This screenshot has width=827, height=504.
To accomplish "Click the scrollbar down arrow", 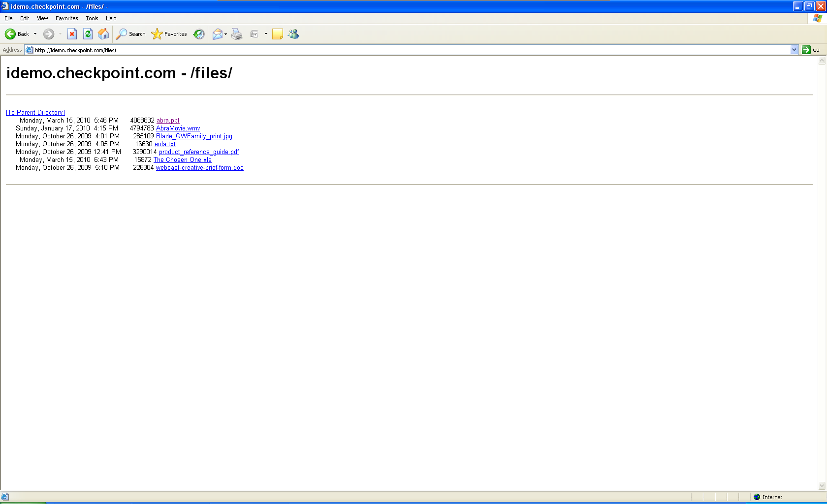I will point(822,486).
